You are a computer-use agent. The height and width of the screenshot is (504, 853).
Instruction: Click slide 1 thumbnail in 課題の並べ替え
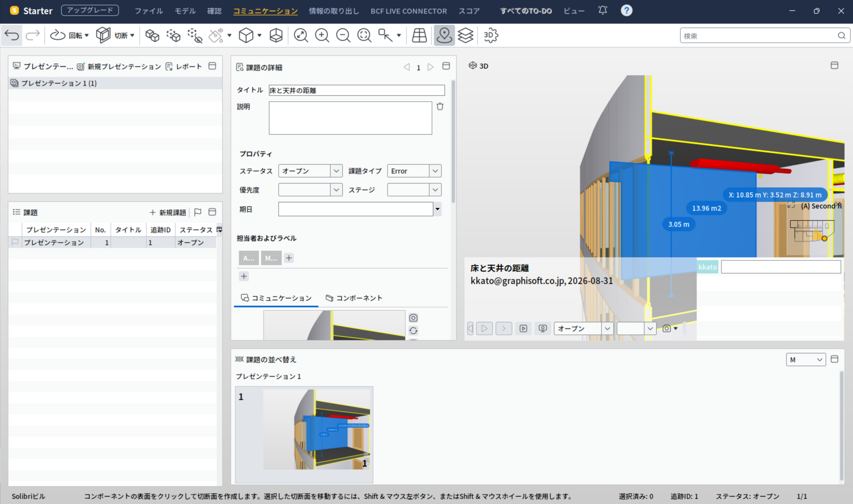[304, 434]
